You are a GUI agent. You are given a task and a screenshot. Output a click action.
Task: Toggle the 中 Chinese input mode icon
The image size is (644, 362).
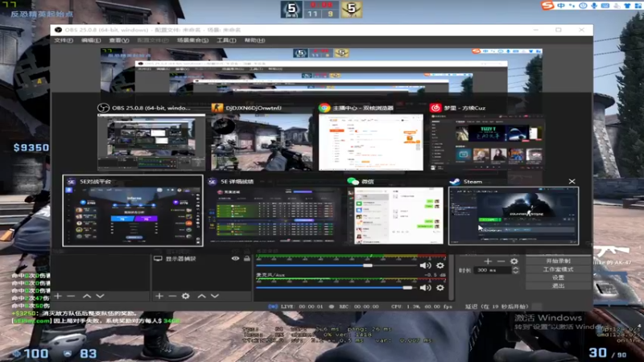pyautogui.click(x=560, y=6)
